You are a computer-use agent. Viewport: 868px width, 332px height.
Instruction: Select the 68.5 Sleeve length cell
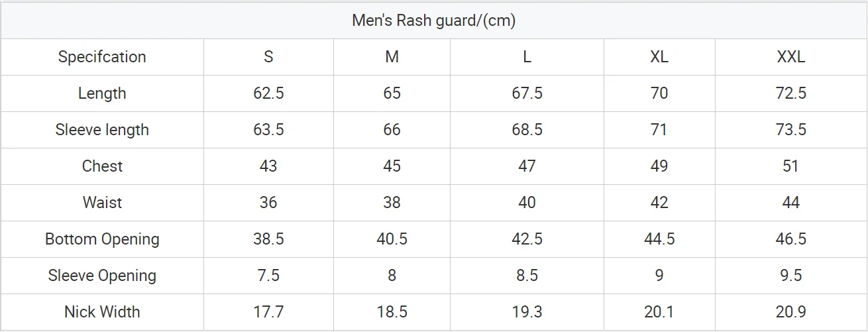tap(527, 130)
